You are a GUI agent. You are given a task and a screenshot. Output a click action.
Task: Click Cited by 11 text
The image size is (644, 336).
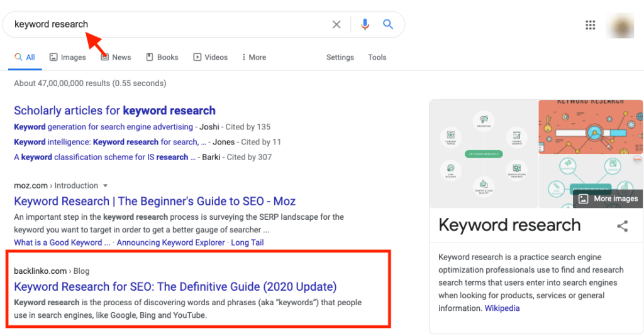(x=261, y=143)
